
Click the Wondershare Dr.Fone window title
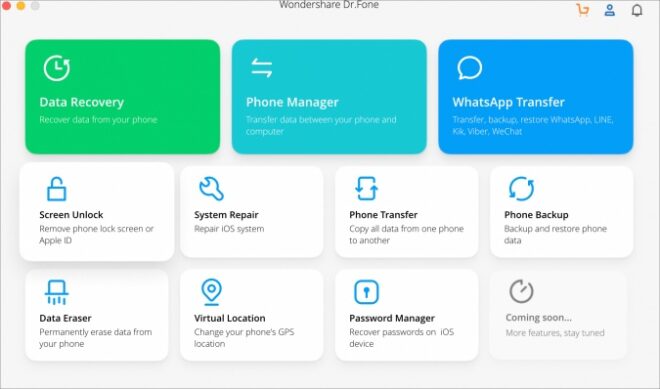[x=329, y=5]
